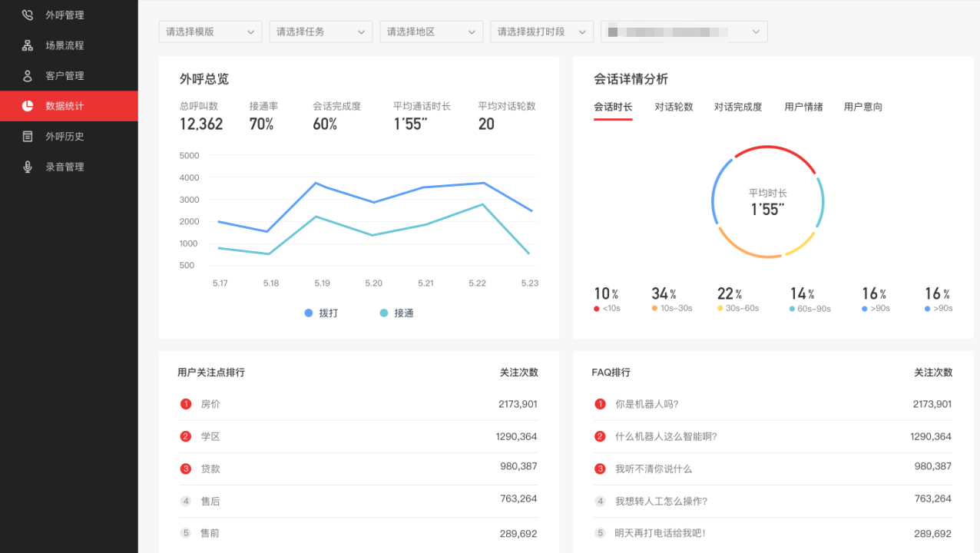Click the flowchart icon beside 场景流程

[28, 45]
